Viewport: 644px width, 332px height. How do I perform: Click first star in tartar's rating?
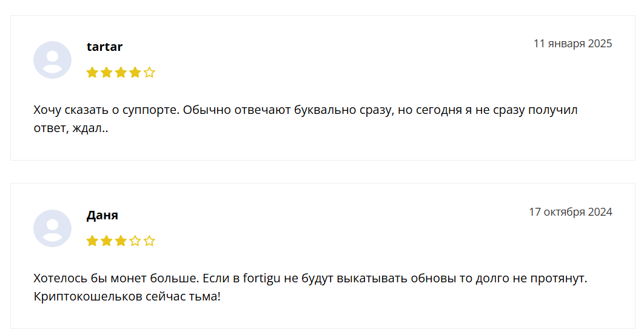(92, 73)
